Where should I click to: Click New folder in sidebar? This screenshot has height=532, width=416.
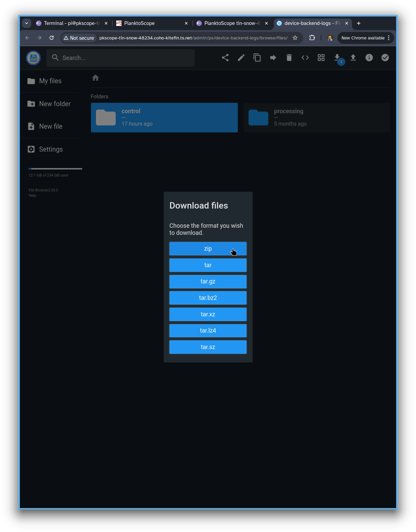[x=50, y=104]
